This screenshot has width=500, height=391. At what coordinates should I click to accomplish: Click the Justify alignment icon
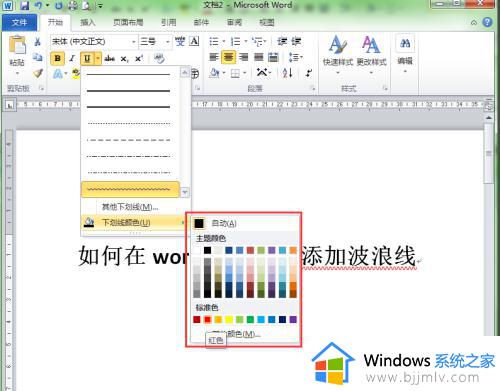click(x=259, y=57)
